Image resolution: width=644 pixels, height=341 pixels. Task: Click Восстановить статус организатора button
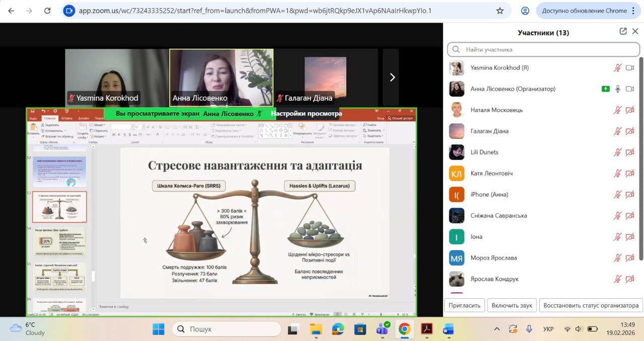click(x=591, y=305)
